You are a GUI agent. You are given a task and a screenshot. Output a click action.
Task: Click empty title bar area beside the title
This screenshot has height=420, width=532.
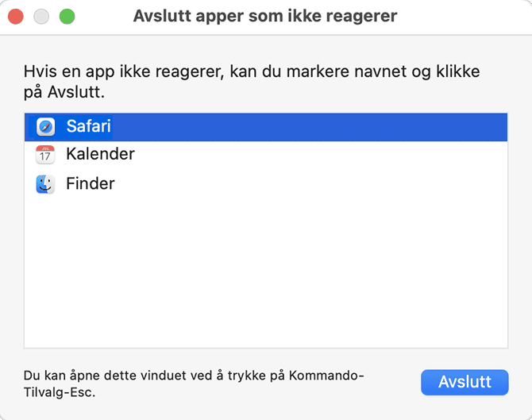[x=461, y=17]
